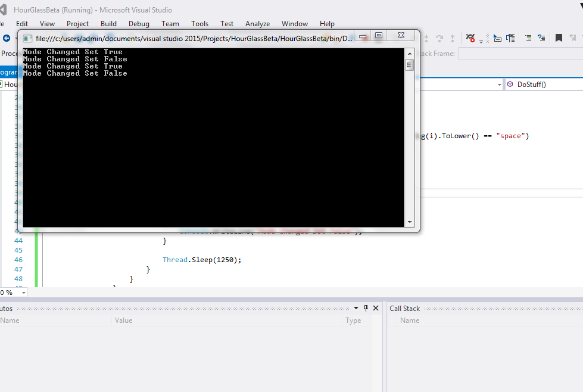Click the Stack Frame combo box

click(520, 54)
